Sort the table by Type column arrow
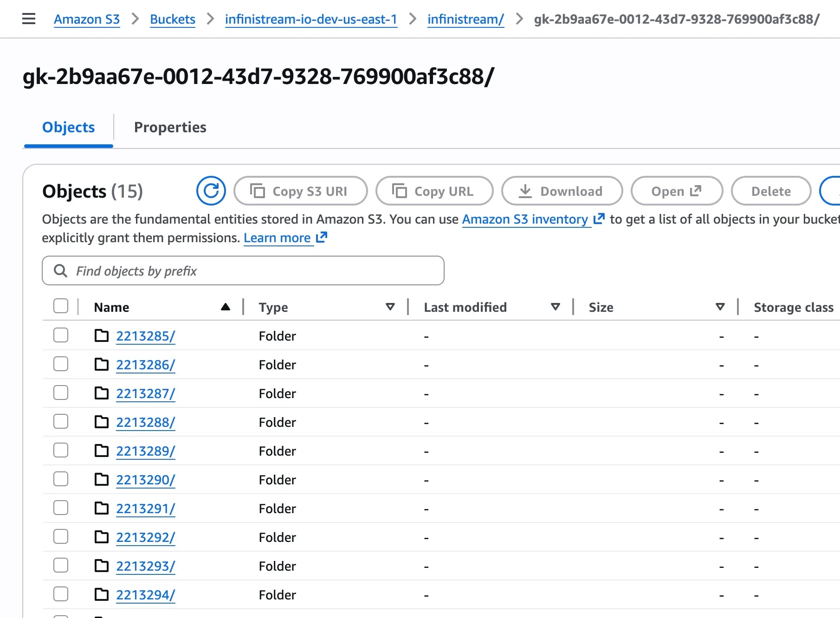The height and width of the screenshot is (618, 840). pyautogui.click(x=390, y=307)
